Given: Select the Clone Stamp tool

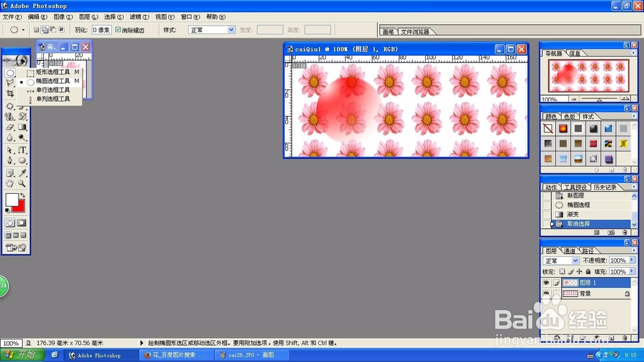Looking at the screenshot, I should (10, 117).
